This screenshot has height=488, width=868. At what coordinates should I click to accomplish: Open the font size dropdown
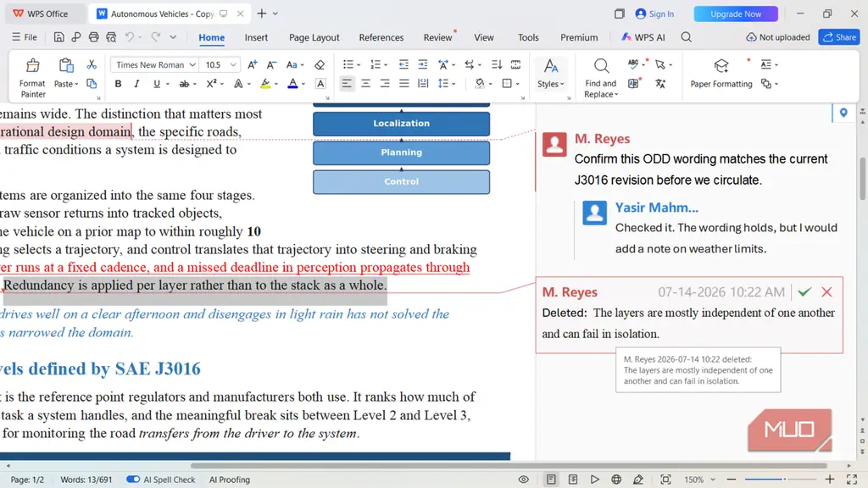pos(233,64)
